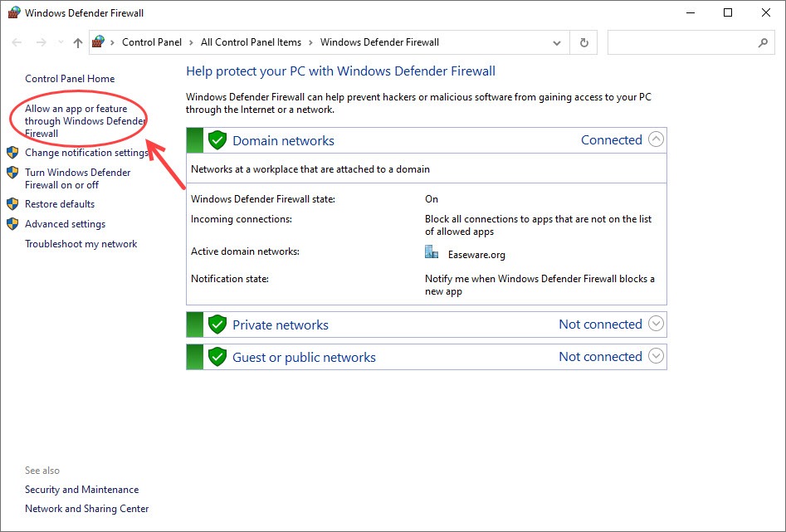Navigate to Control Panel breadcrumb

click(x=151, y=42)
